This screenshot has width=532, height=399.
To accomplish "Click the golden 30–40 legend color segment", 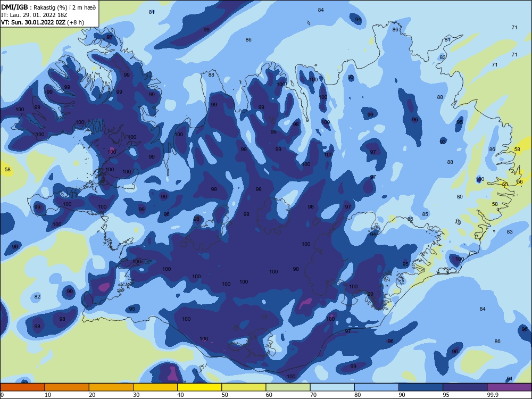I will click(x=155, y=387).
